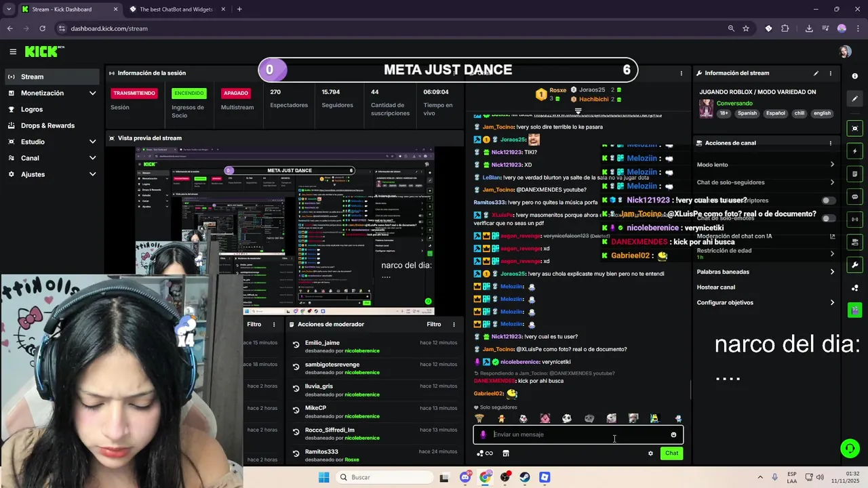Expand the Canal sidebar section
The image size is (868, 488).
click(x=92, y=158)
